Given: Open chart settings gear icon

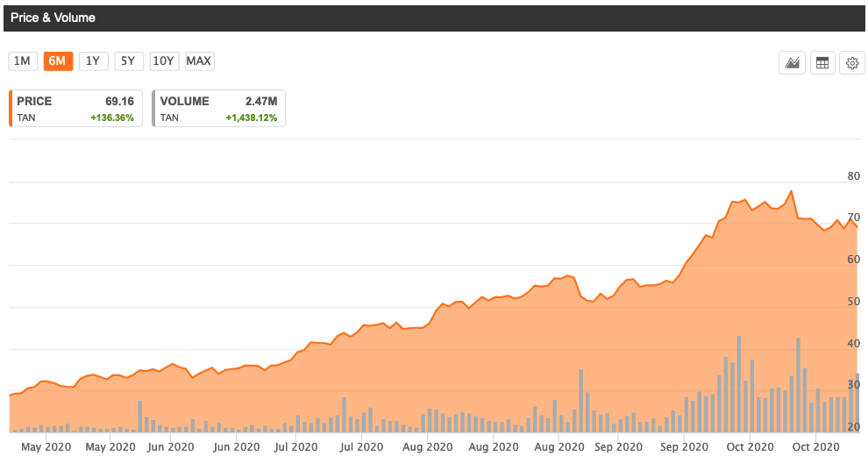Looking at the screenshot, I should click(x=851, y=62).
